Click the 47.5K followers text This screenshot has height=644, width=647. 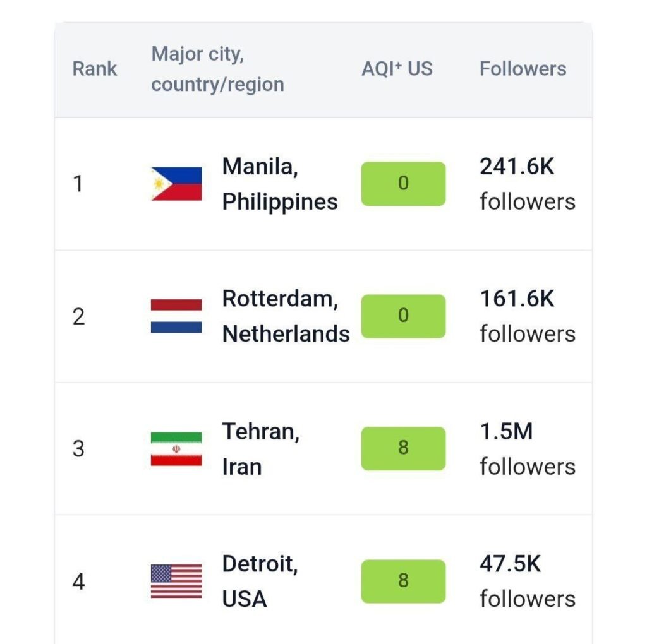coord(527,581)
